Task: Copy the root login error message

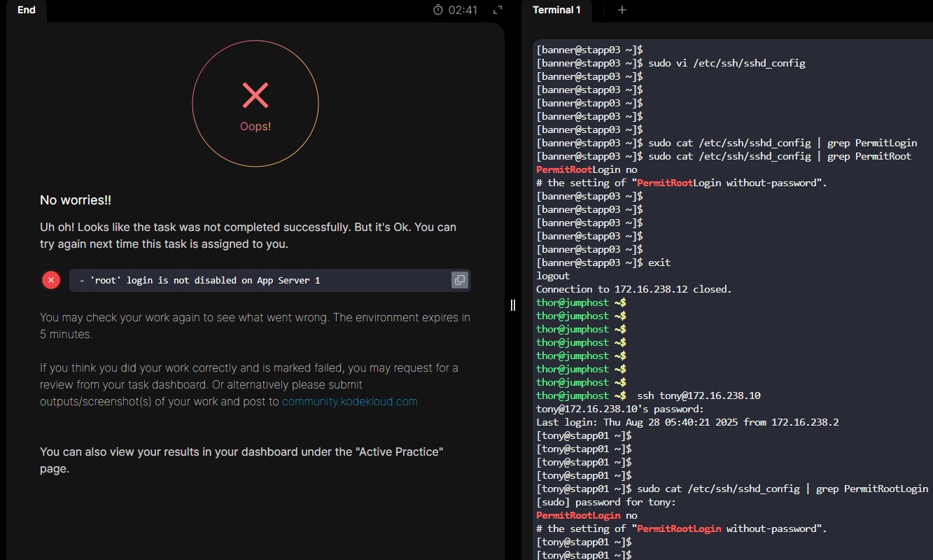Action: click(x=459, y=280)
